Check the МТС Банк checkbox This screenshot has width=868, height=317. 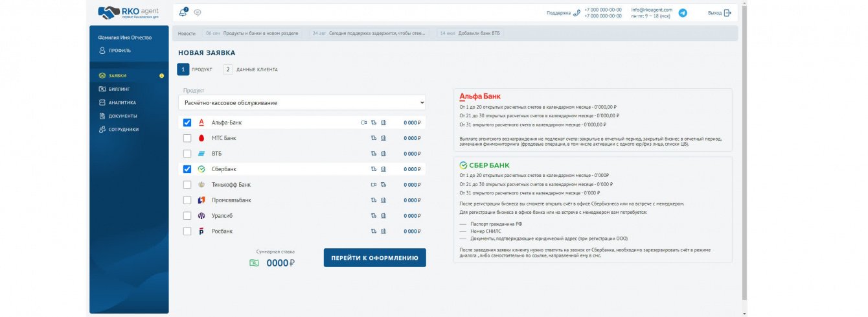coord(187,138)
